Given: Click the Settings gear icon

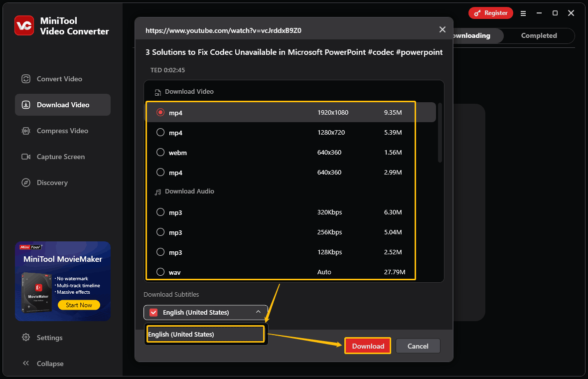Looking at the screenshot, I should tap(26, 337).
